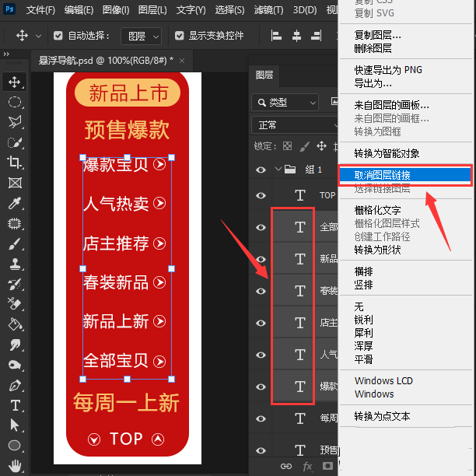Viewport: 476px width, 476px height.
Task: Choose 转换为点文本 in context menu
Action: pyautogui.click(x=382, y=416)
